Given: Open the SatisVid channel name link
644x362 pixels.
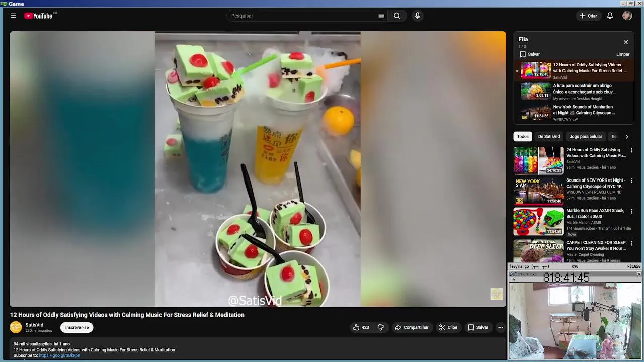Looking at the screenshot, I should (x=34, y=325).
